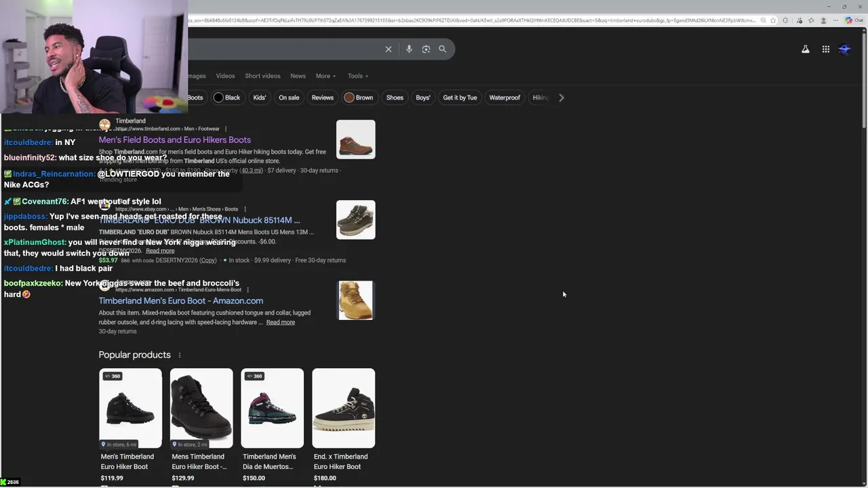The height and width of the screenshot is (488, 868).
Task: Open Timberland Men's Dia de Muertos product
Action: point(273,425)
